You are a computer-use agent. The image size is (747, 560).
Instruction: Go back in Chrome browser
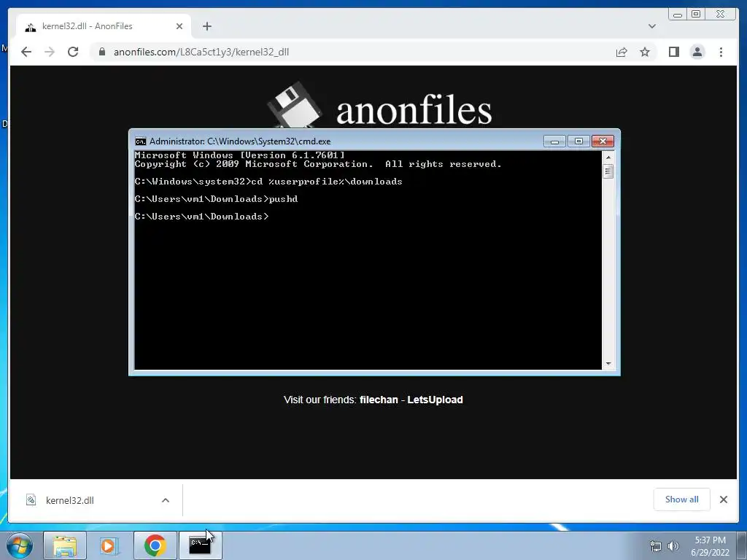click(26, 52)
